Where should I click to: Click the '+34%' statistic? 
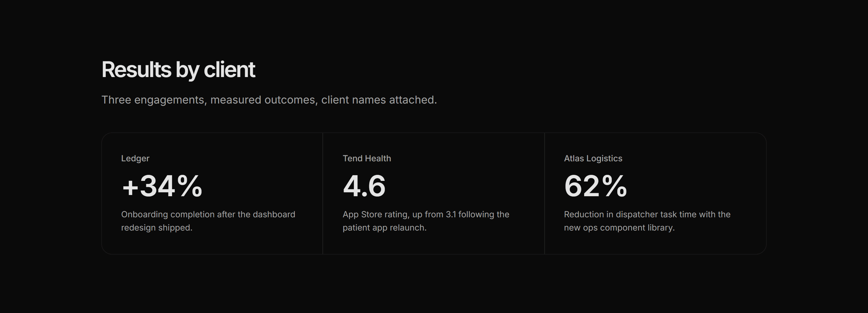pos(162,186)
